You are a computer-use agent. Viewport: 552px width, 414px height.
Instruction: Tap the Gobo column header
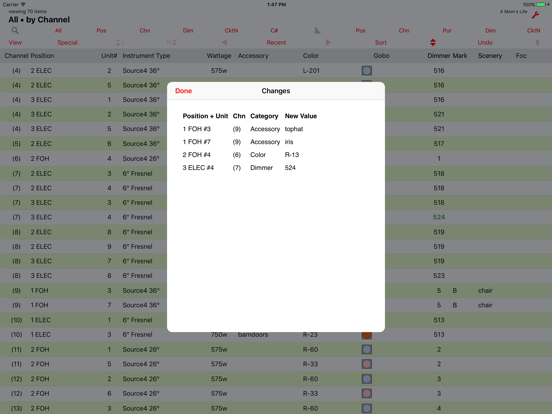tap(381, 56)
